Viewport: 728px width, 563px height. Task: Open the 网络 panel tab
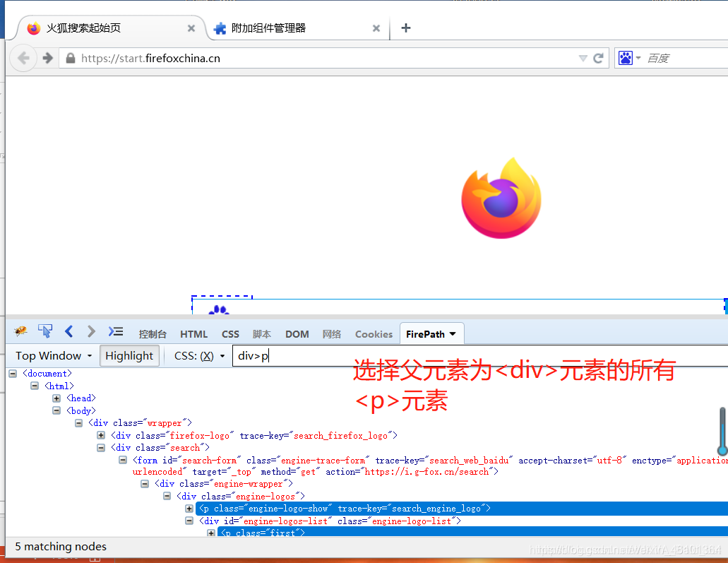(332, 334)
